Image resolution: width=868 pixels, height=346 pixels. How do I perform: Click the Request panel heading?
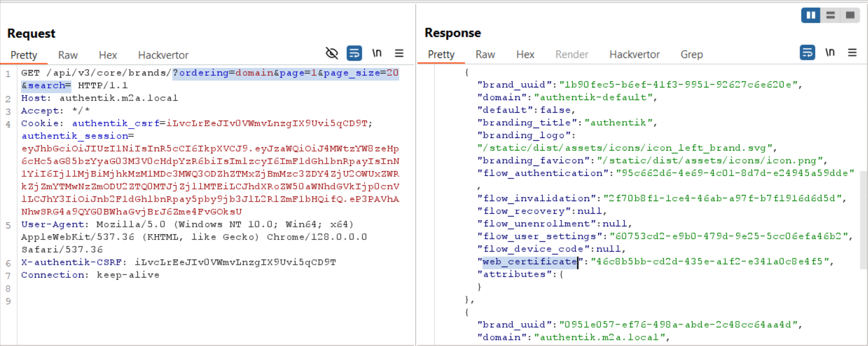[31, 34]
